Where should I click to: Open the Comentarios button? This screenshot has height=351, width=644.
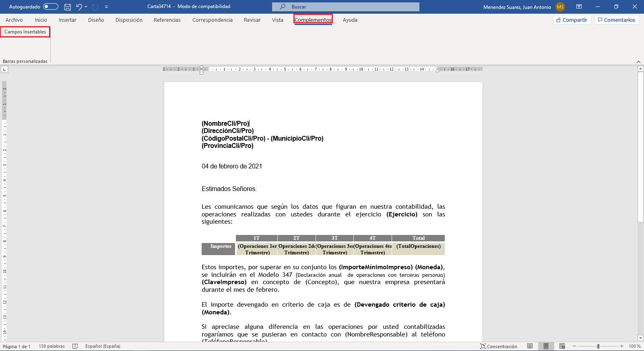click(x=617, y=20)
